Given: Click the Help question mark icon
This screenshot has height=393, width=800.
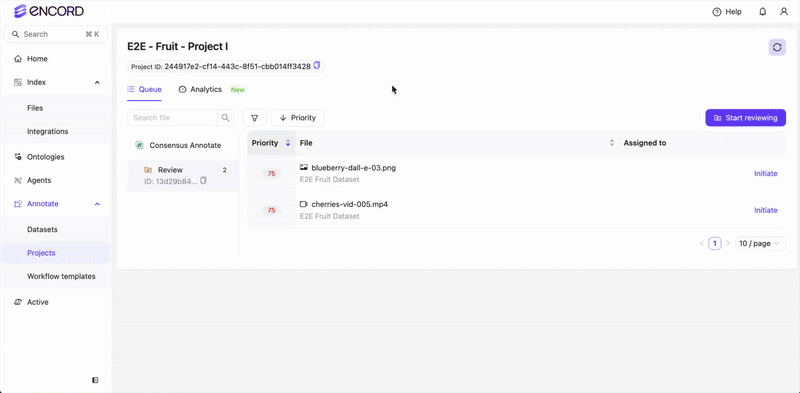Looking at the screenshot, I should tap(717, 12).
